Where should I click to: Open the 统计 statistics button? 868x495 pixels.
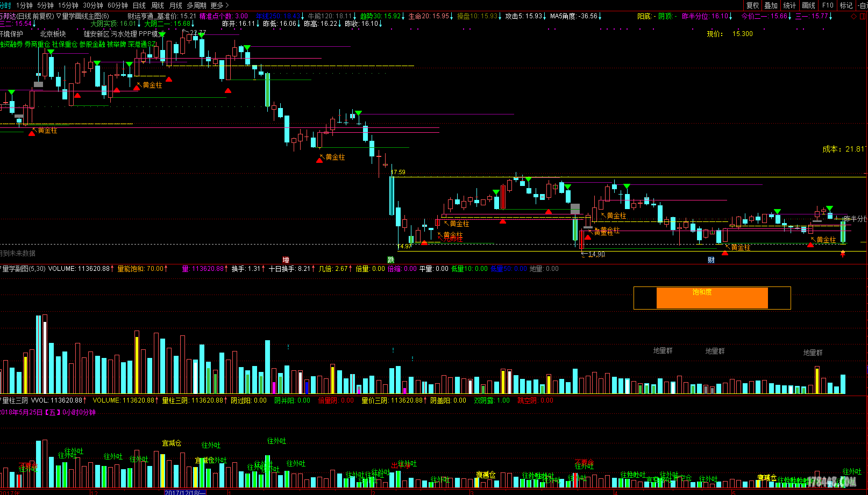pos(789,5)
